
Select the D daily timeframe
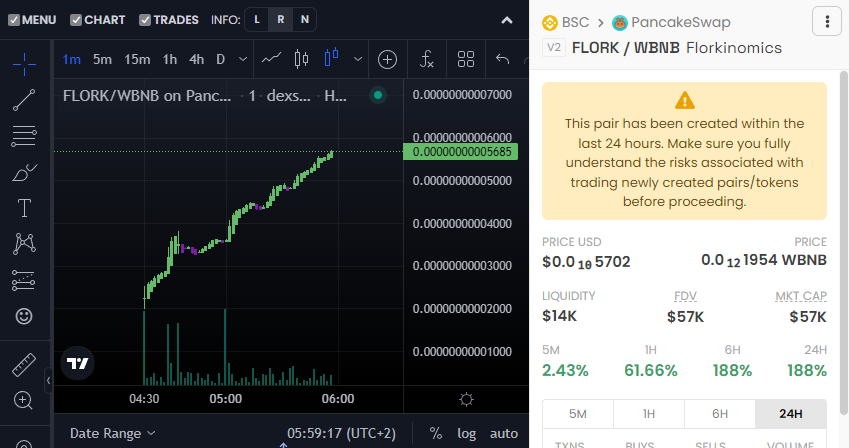pos(220,59)
